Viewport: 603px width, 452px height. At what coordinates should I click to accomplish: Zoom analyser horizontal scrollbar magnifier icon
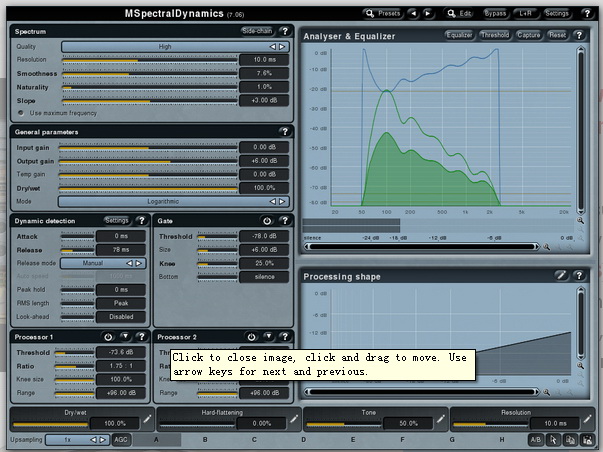(x=546, y=247)
